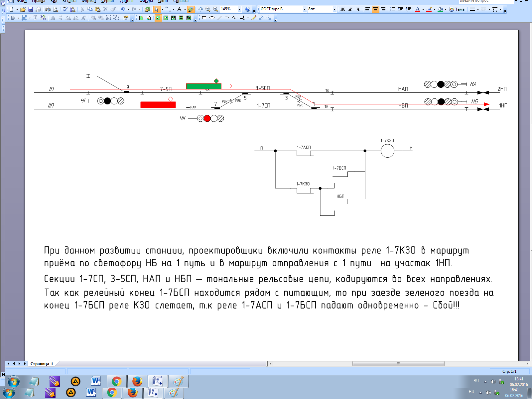Open the Фигура menu
Image resolution: width=532 pixels, height=399 pixels.
(146, 1)
